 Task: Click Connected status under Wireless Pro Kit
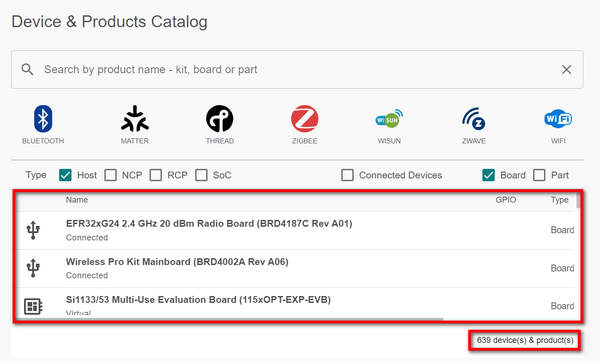[x=87, y=276]
